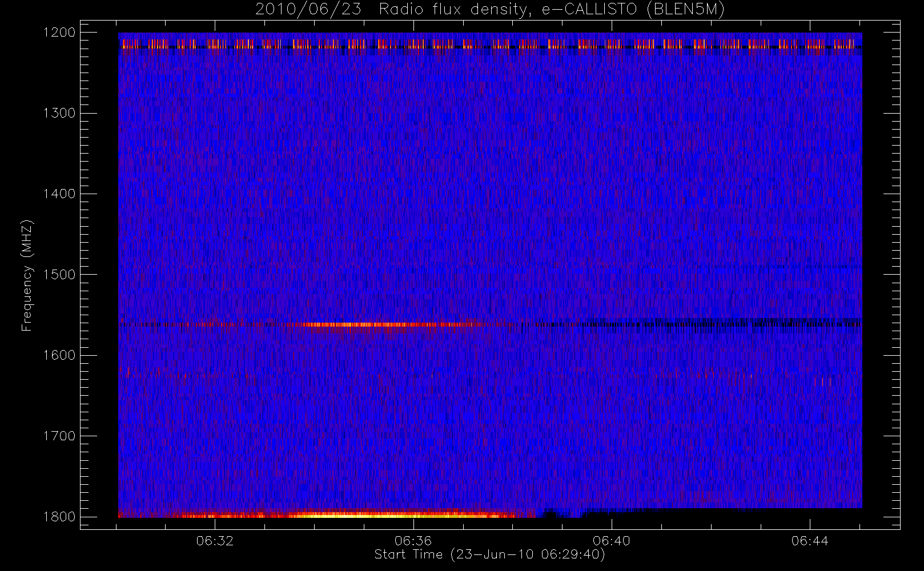Viewport: 924px width, 571px height.
Task: Click the 'Start Time (23-Jun-10 06:29:40)' axis label
Action: tap(489, 554)
